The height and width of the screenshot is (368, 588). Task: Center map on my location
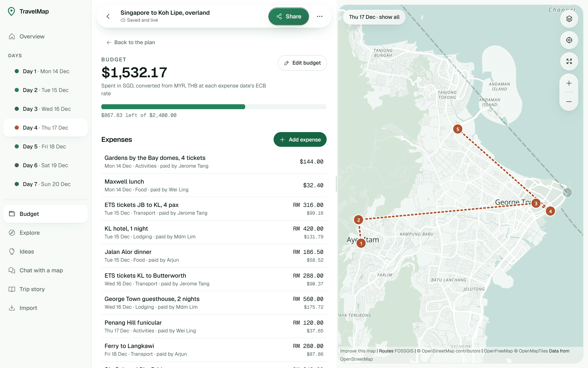pyautogui.click(x=569, y=40)
